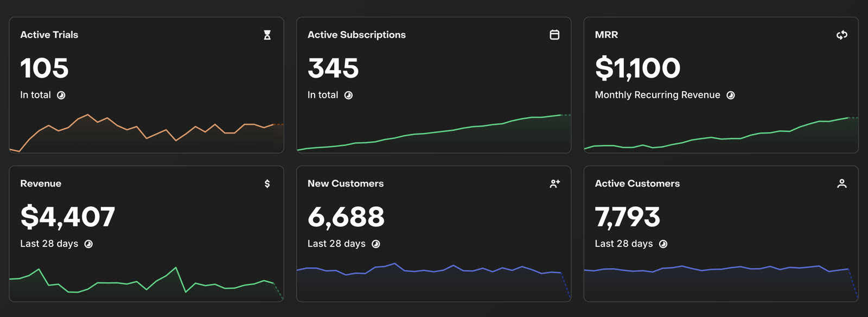The width and height of the screenshot is (868, 317).
Task: Click the 345 active subscriptions value
Action: coord(333,68)
